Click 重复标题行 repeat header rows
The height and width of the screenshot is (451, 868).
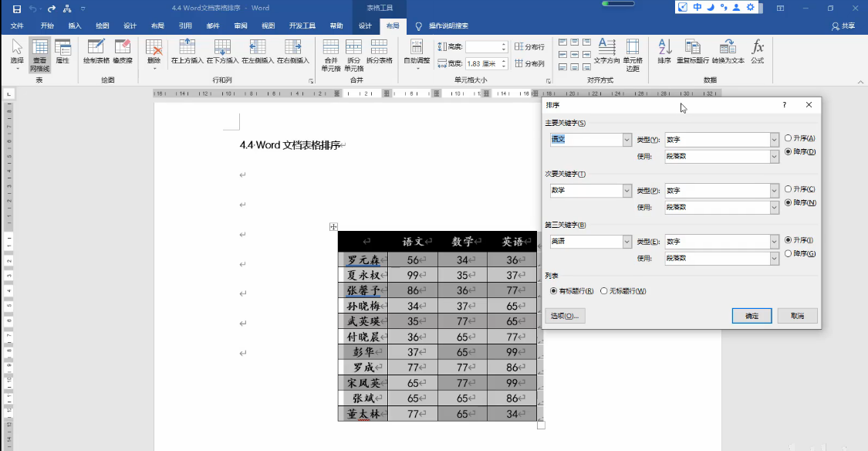coord(693,52)
